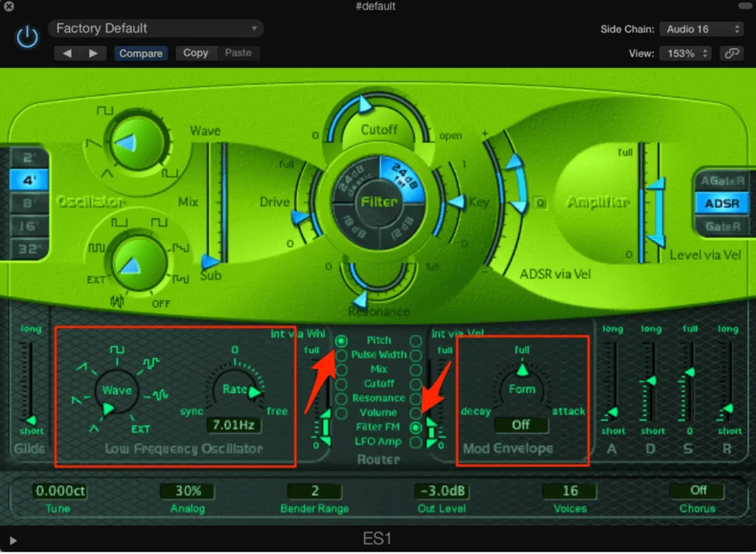Toggle the plugin power button
This screenshot has width=756, height=554.
pyautogui.click(x=27, y=37)
